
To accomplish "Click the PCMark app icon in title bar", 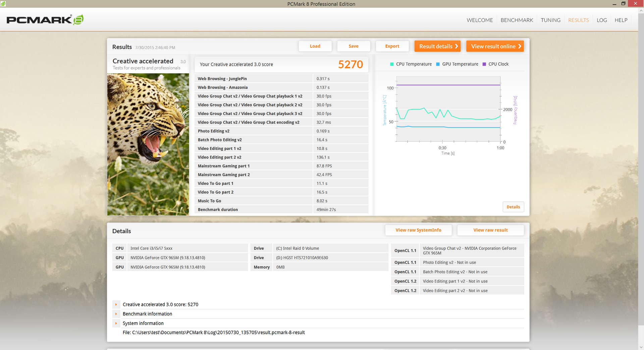I will (x=3, y=4).
